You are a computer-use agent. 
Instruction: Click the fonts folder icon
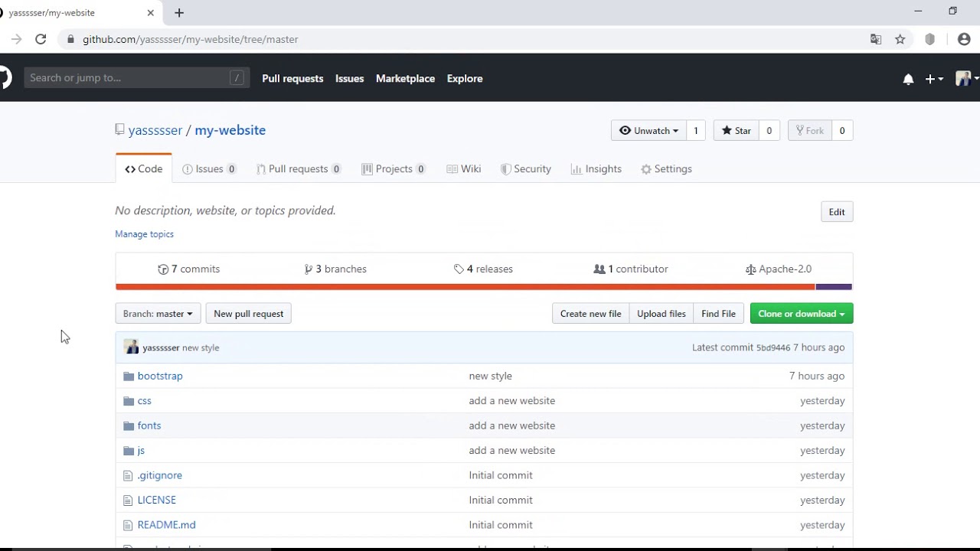(x=129, y=425)
